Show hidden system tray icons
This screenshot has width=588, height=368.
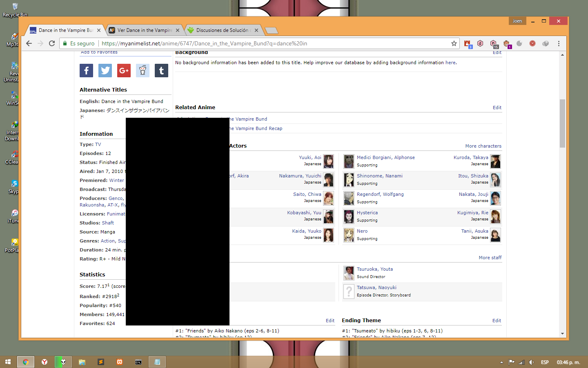(501, 362)
